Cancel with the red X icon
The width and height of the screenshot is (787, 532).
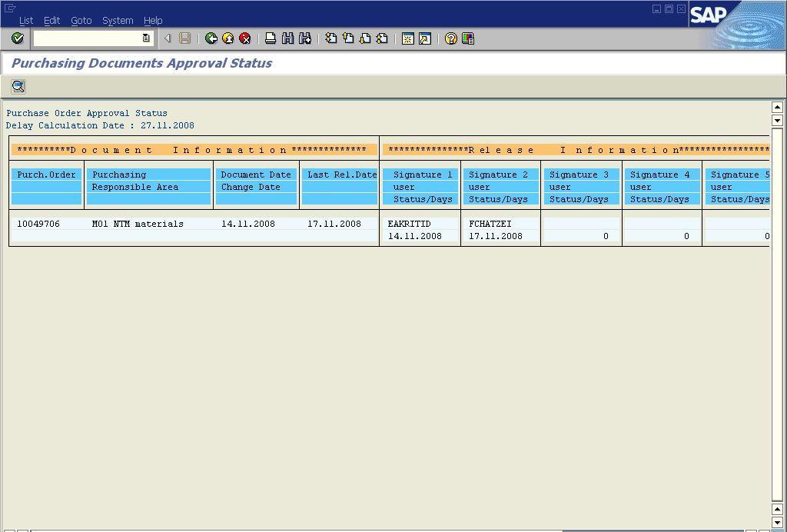pos(245,38)
